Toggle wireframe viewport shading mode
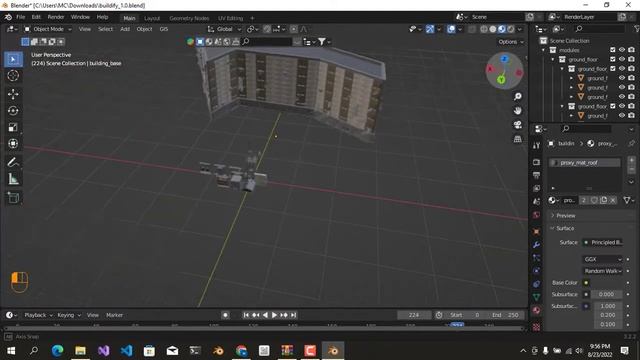 (484, 29)
